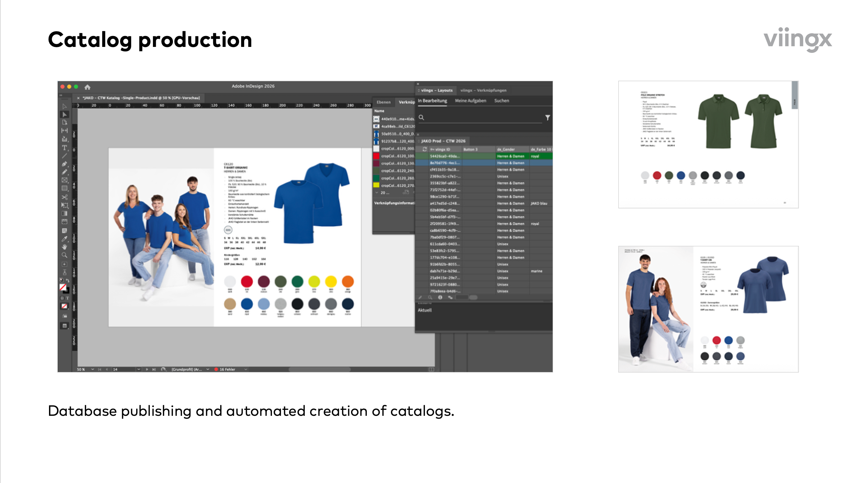The width and height of the screenshot is (868, 483).
Task: Click the filter funnel icon in viingx panel
Action: pos(547,118)
